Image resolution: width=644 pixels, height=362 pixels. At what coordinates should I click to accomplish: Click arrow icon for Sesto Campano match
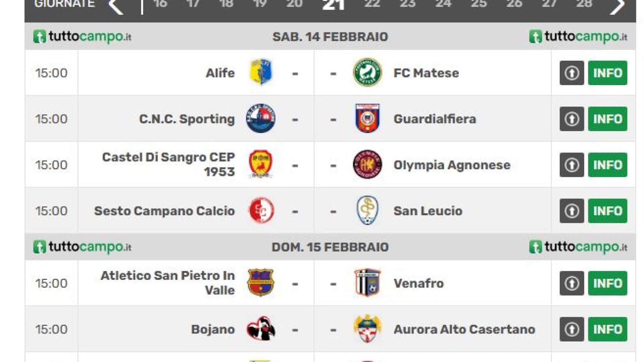tap(572, 211)
